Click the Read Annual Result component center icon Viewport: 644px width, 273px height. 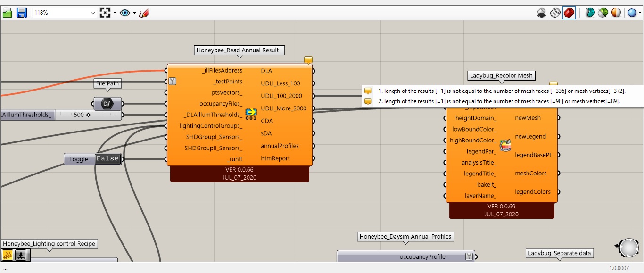click(x=251, y=114)
